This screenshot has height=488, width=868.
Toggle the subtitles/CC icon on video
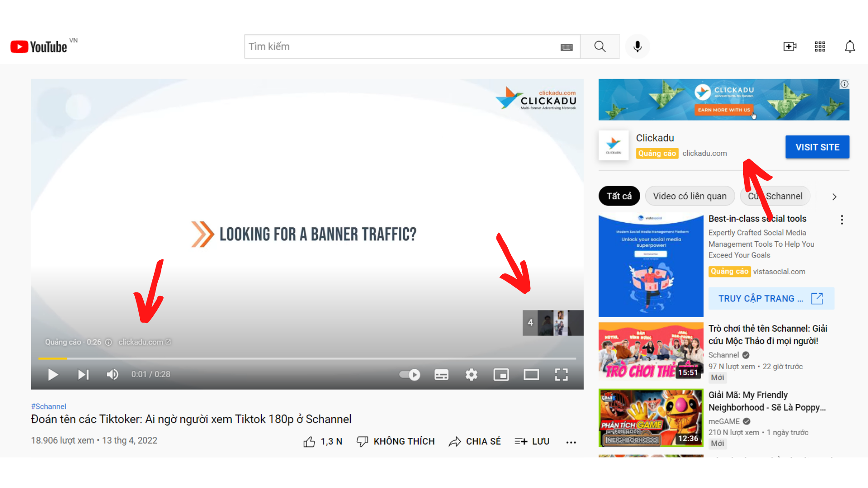pyautogui.click(x=441, y=375)
